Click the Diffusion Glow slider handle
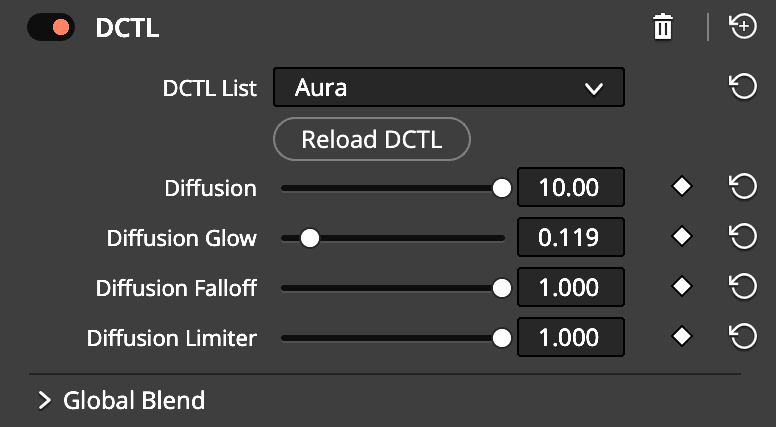Viewport: 776px width, 427px height. tap(310, 238)
